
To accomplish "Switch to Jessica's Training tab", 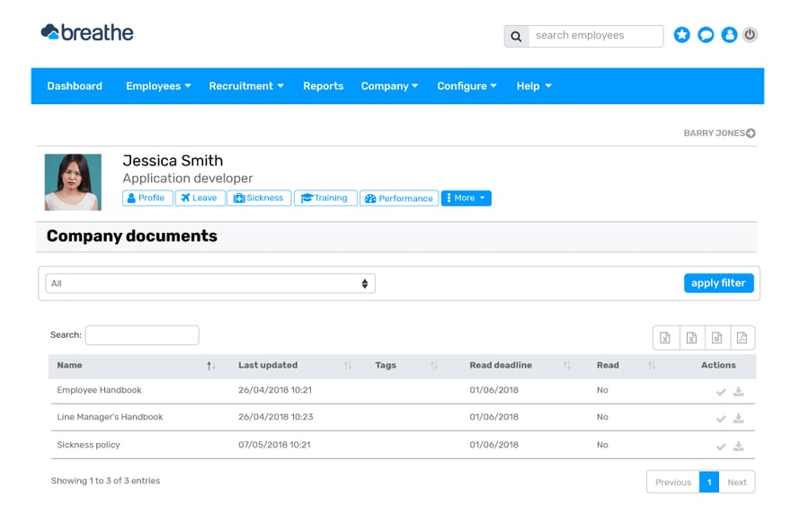I will [x=325, y=198].
